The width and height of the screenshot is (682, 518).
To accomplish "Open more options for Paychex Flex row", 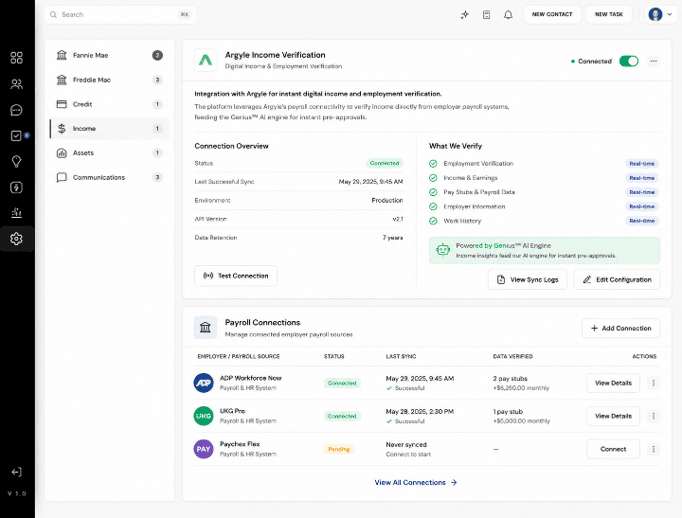I will pyautogui.click(x=653, y=449).
